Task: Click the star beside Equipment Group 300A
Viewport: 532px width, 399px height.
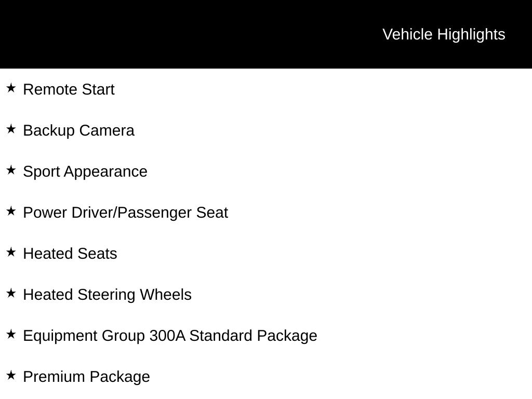Action: point(11,335)
